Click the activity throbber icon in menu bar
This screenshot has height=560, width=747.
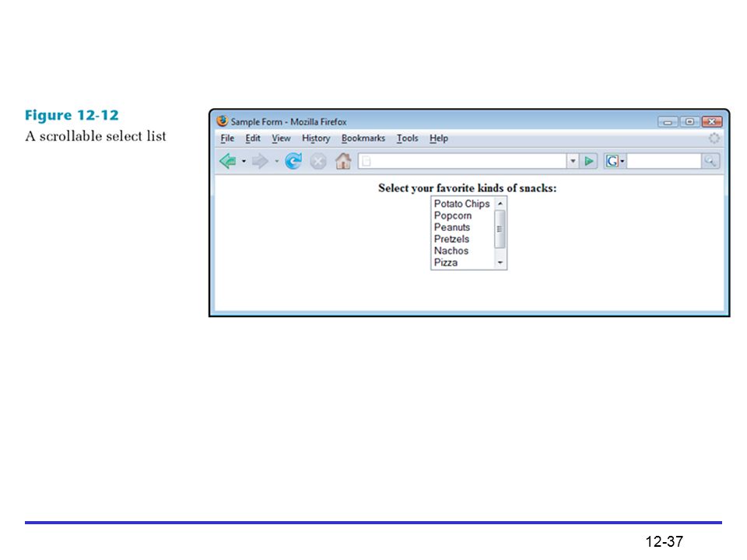(714, 138)
